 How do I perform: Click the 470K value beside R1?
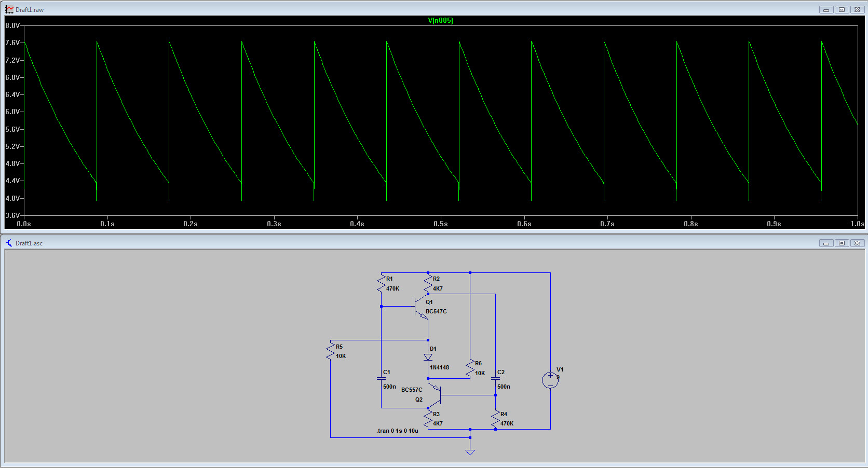tap(392, 288)
